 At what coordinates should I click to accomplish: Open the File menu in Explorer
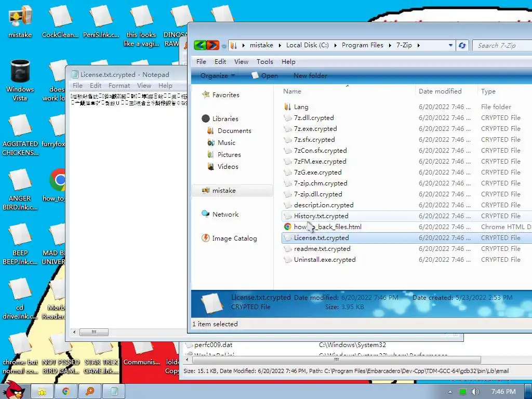point(201,62)
